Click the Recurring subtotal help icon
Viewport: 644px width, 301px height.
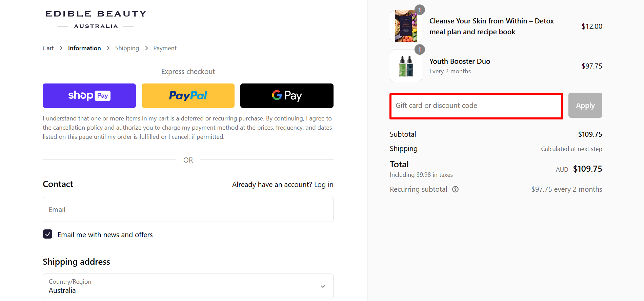coord(456,189)
